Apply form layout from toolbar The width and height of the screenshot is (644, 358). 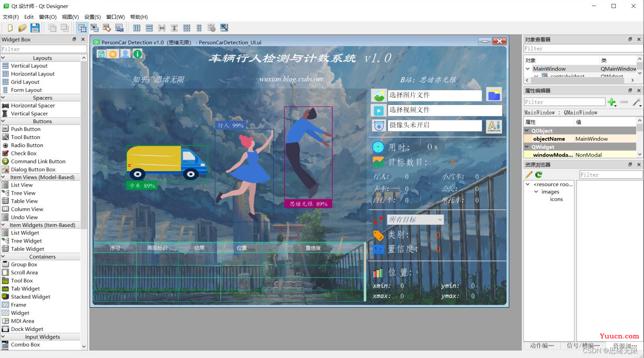pos(199,28)
